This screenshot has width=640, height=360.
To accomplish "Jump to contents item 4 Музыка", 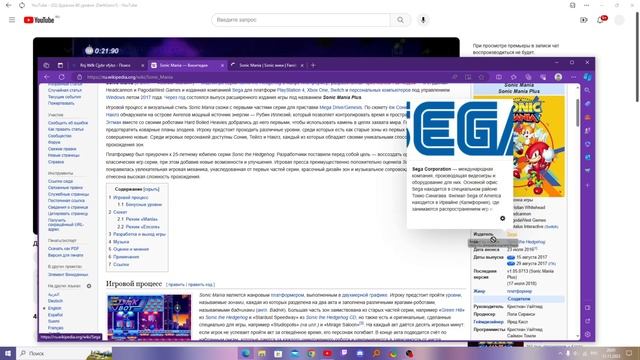I will tap(119, 242).
